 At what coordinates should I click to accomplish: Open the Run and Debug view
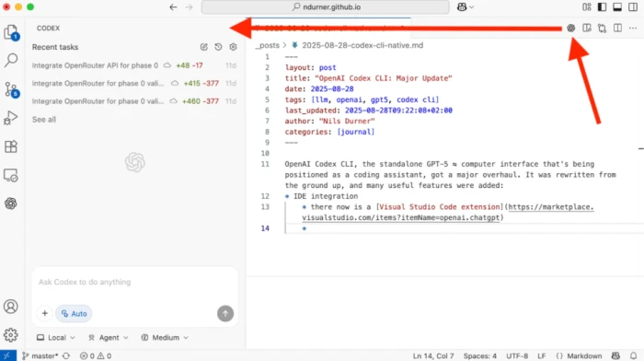coord(11,118)
